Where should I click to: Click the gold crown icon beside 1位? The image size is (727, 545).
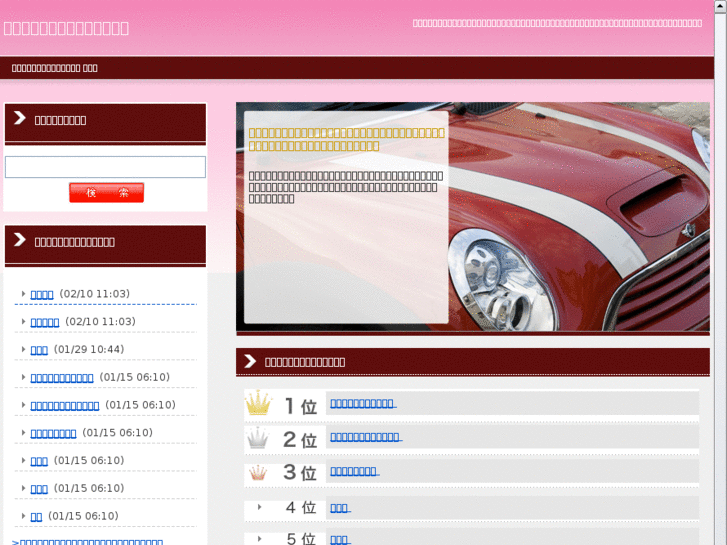[x=258, y=403]
